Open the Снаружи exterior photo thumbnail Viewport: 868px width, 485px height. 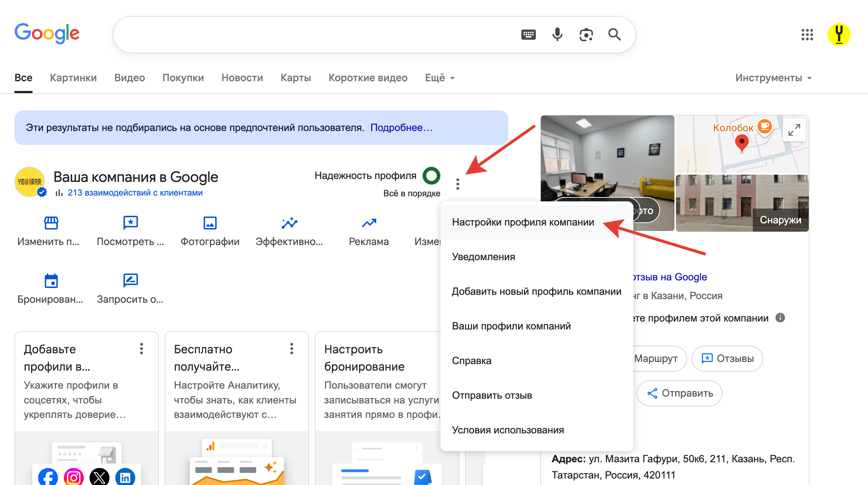(x=742, y=203)
